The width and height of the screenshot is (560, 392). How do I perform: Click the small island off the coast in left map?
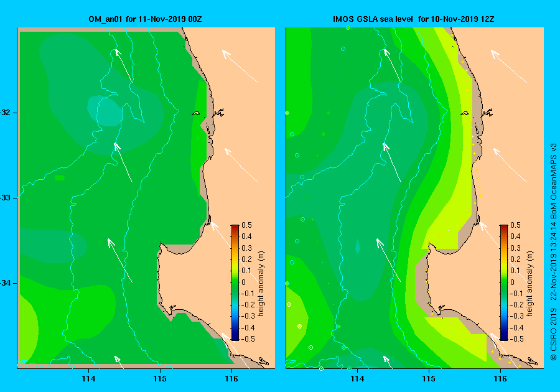(196, 113)
